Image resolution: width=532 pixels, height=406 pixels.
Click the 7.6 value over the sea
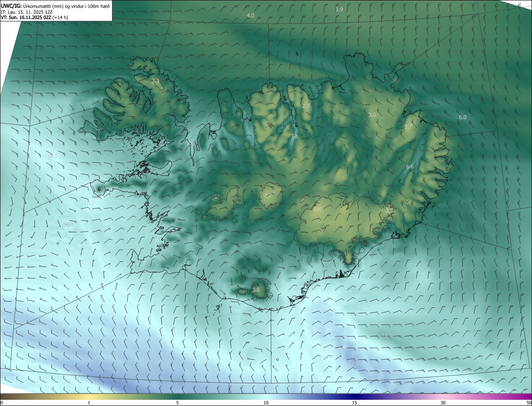click(x=385, y=336)
